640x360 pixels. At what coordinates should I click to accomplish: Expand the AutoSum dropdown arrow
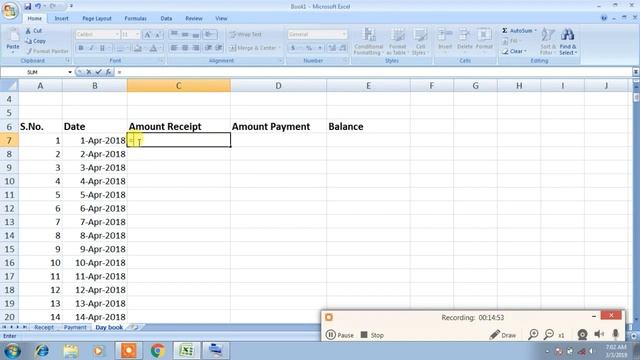tap(536, 31)
